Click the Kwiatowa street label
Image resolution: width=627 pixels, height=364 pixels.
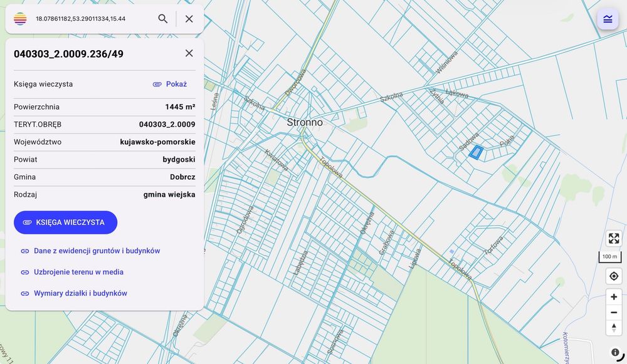tap(276, 160)
